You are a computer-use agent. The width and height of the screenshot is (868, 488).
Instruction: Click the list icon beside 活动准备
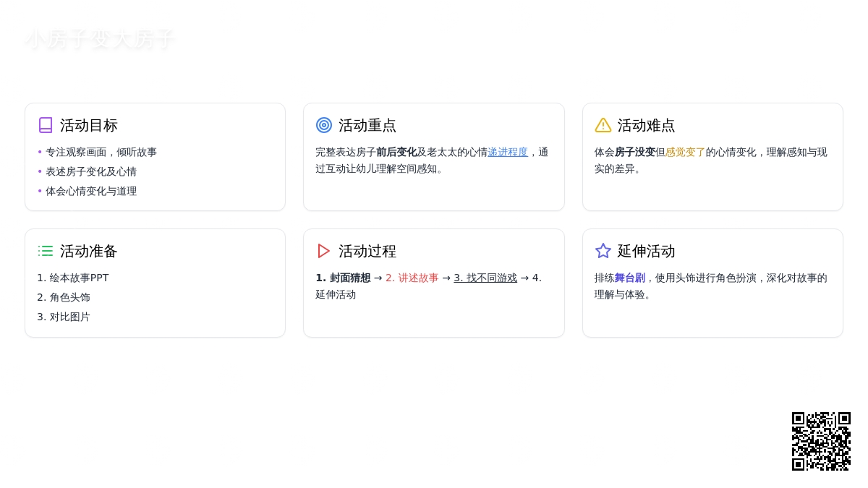(x=46, y=251)
